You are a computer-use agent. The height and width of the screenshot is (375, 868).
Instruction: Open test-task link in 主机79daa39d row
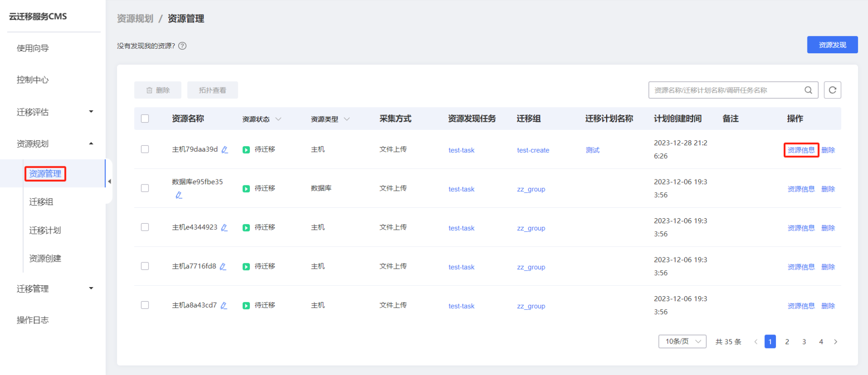(x=461, y=150)
